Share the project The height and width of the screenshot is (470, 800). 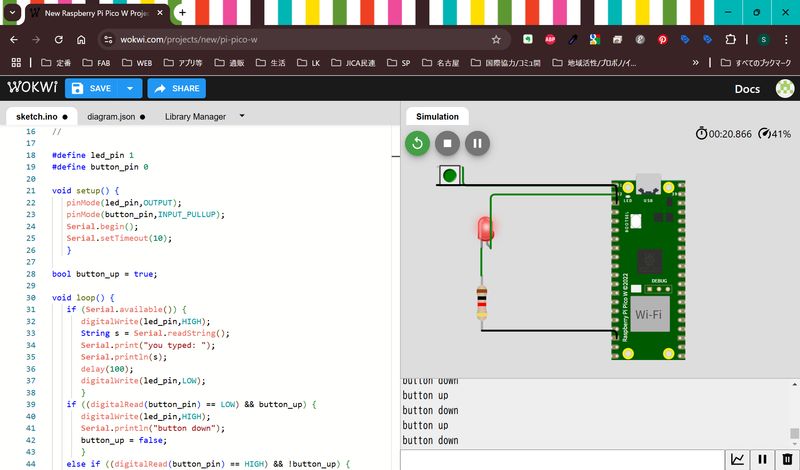(x=177, y=88)
